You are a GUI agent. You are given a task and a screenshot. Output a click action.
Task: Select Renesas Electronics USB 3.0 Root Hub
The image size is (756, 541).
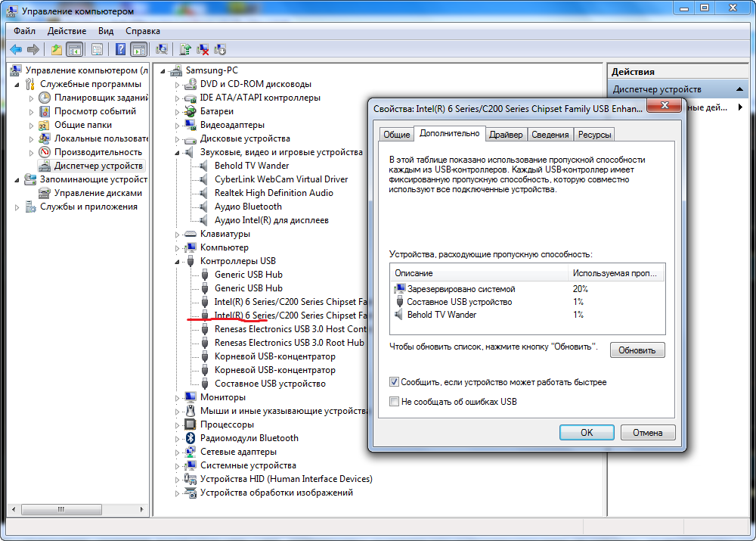tap(289, 343)
